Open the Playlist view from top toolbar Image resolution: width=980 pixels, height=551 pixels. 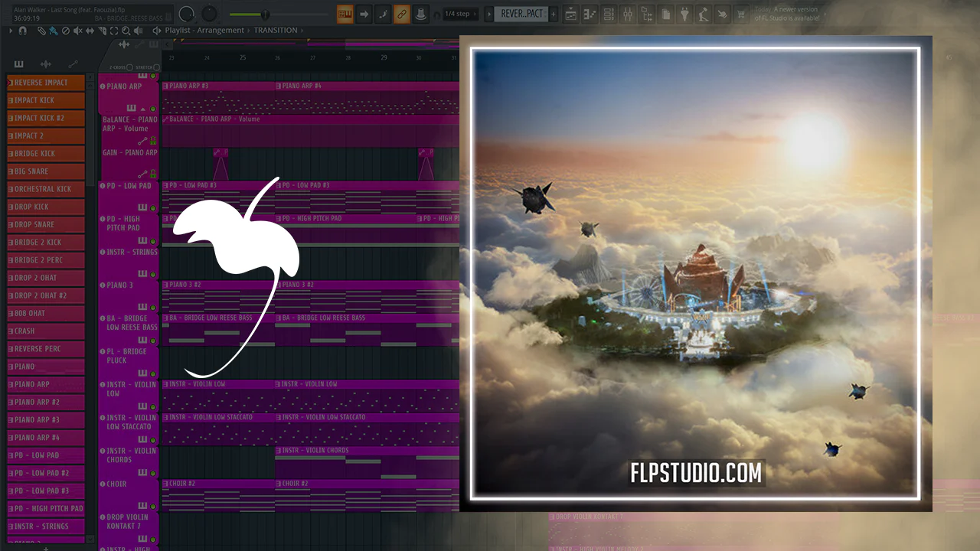pyautogui.click(x=570, y=14)
